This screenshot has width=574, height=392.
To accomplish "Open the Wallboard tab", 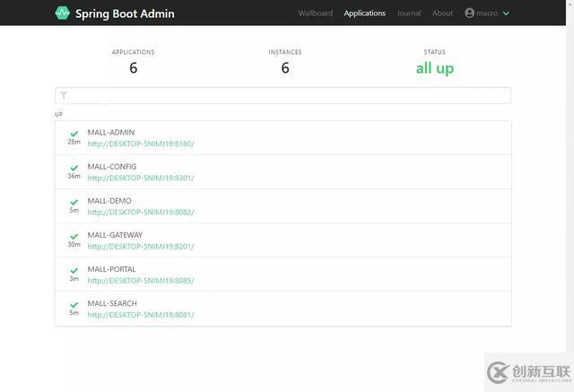I will pyautogui.click(x=316, y=13).
